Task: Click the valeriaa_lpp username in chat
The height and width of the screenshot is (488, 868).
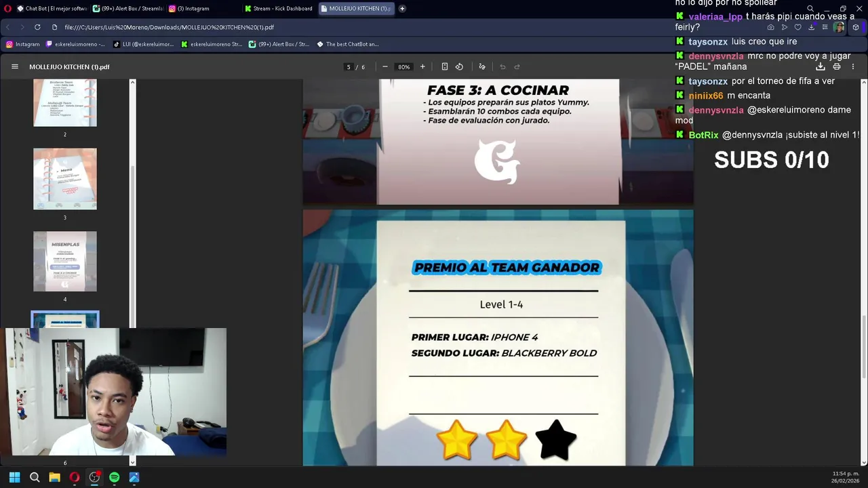Action: (x=715, y=16)
